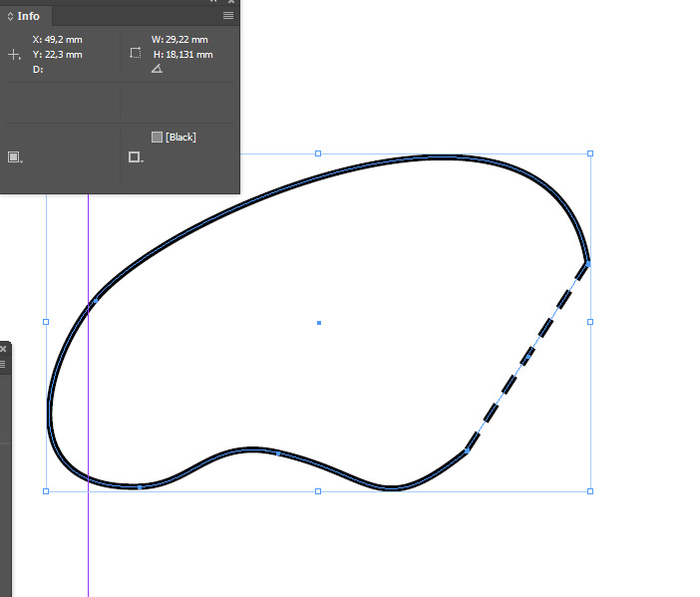Select the bottom-center bounding box handle
Screen dimensions: 700x597
[318, 491]
